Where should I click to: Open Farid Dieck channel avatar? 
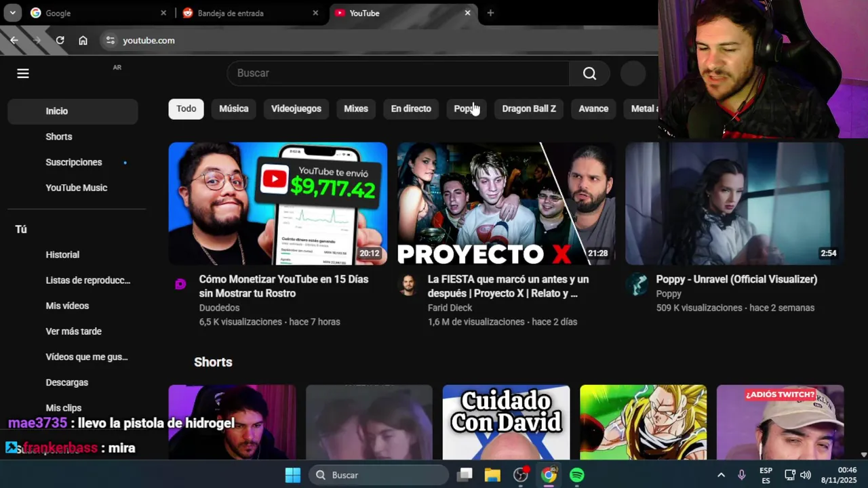pos(408,285)
